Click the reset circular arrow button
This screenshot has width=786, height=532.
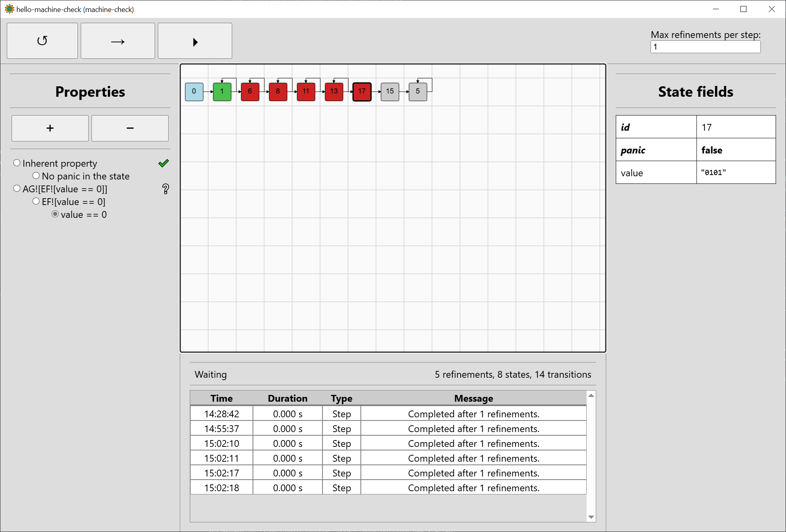42,41
